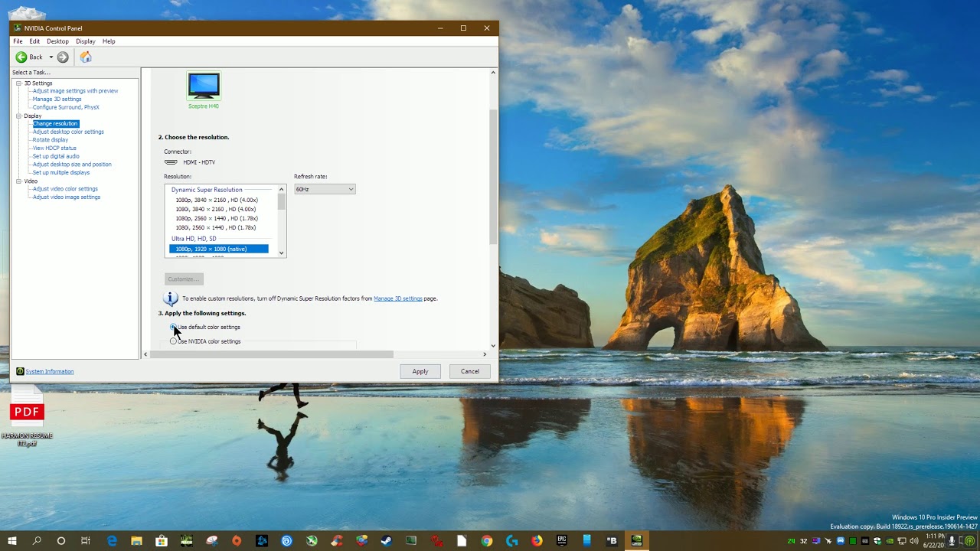Collapse the Video tree node
Screen dimensions: 980x551
click(18, 181)
